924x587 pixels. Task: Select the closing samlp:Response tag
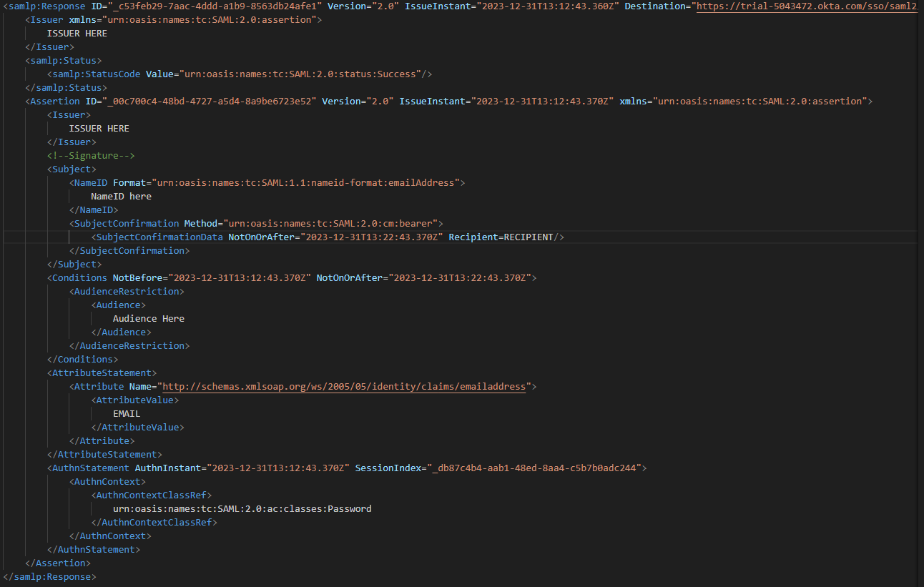click(x=50, y=576)
